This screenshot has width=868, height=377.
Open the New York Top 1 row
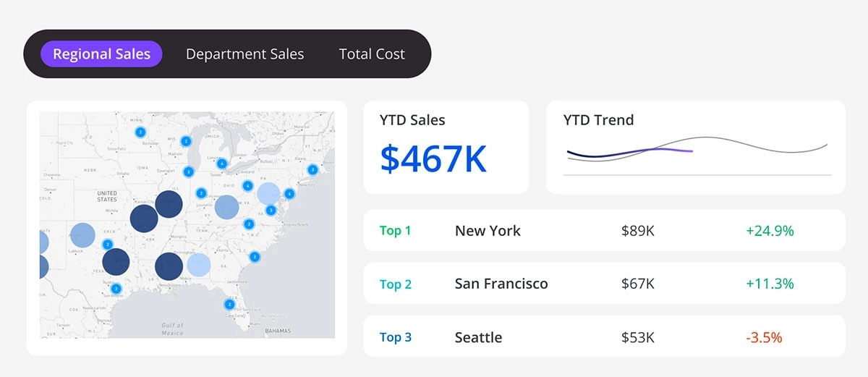pyautogui.click(x=604, y=231)
